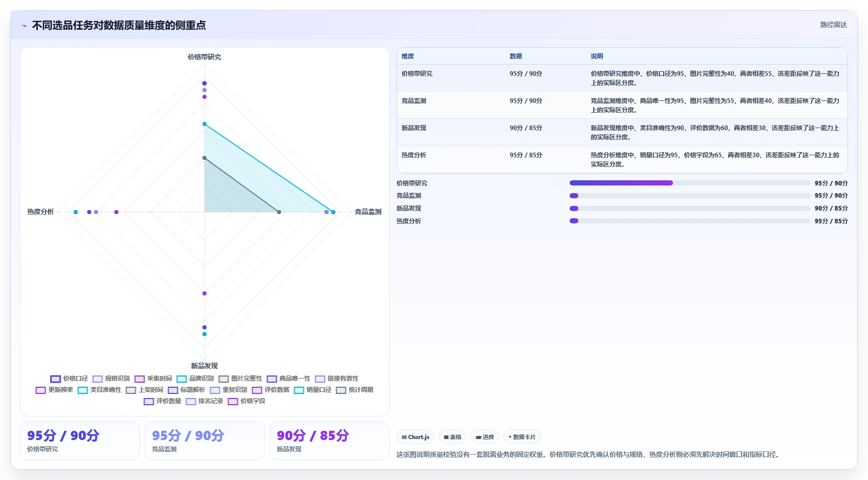The height and width of the screenshot is (480, 868).
Task: Click the 价格带研究 radar axis label
Action: coord(204,57)
